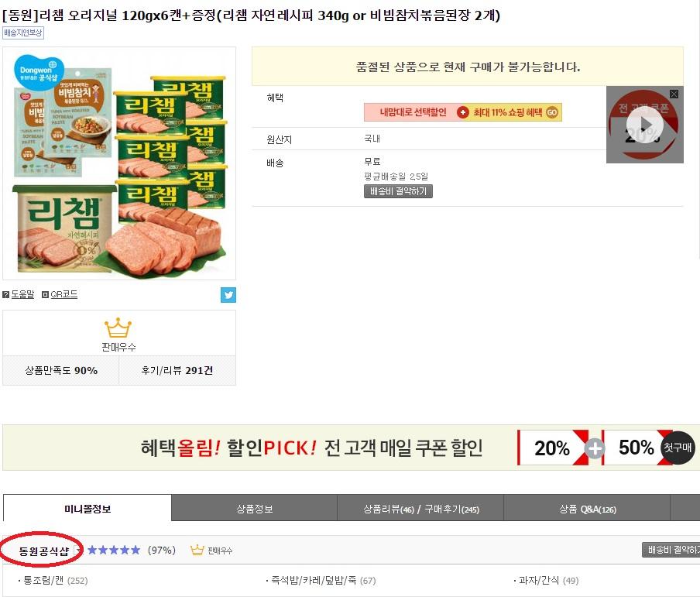Expand the 동원공식샵 dropdown arrow
Viewport: 700px width, 597px height.
(x=78, y=550)
